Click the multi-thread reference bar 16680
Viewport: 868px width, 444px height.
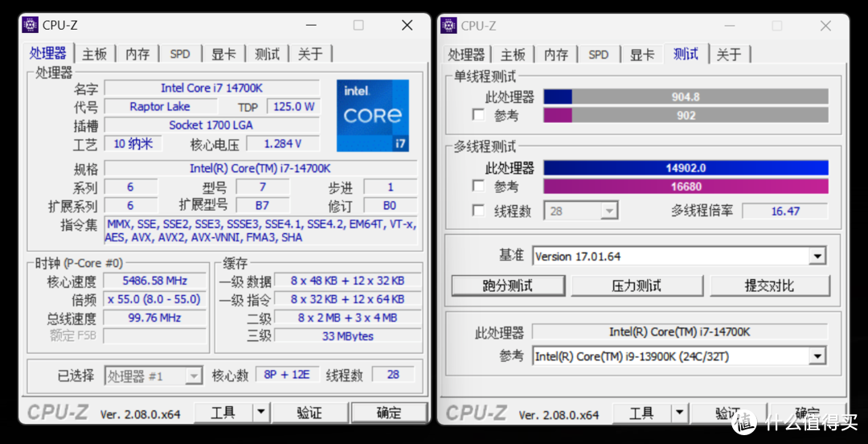[686, 187]
